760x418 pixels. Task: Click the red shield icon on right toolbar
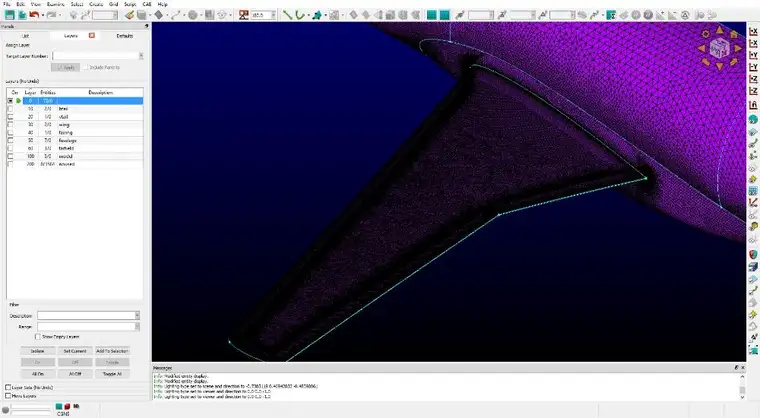coord(753,255)
